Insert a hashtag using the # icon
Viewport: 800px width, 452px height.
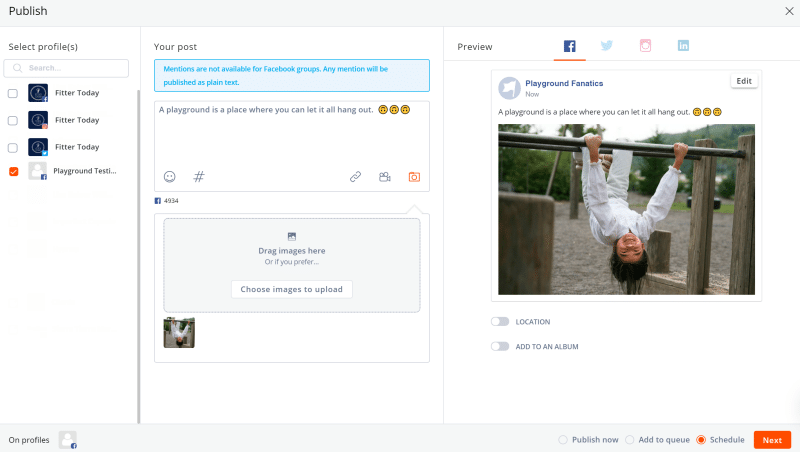tap(199, 177)
